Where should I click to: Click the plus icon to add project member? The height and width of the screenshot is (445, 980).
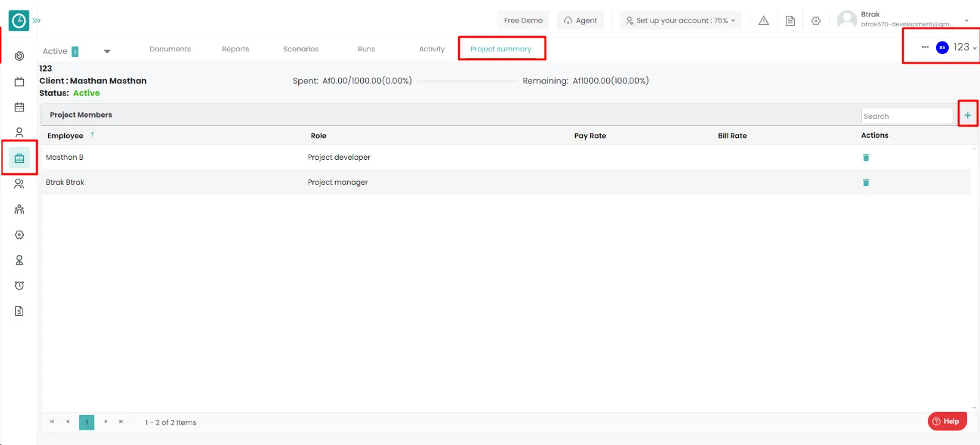pos(967,115)
